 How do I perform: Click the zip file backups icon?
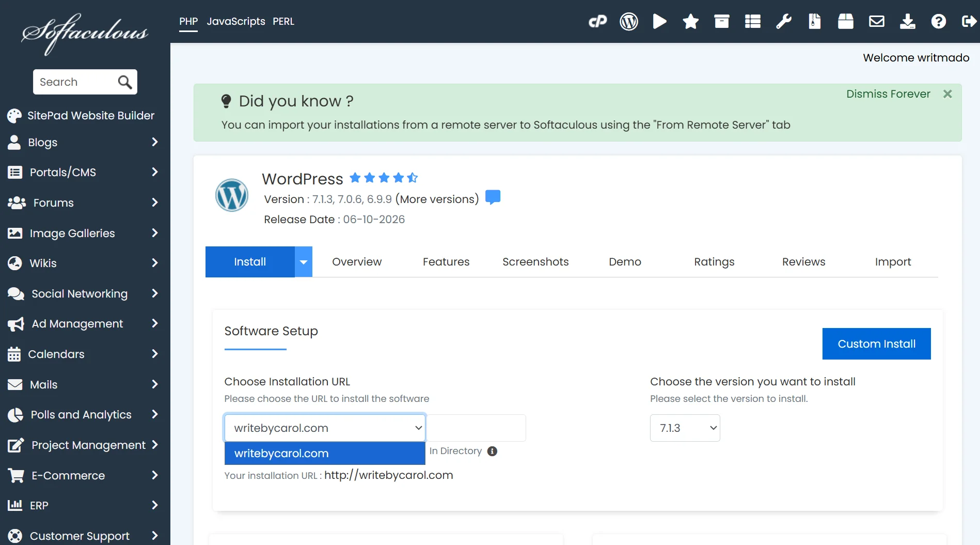click(x=815, y=21)
